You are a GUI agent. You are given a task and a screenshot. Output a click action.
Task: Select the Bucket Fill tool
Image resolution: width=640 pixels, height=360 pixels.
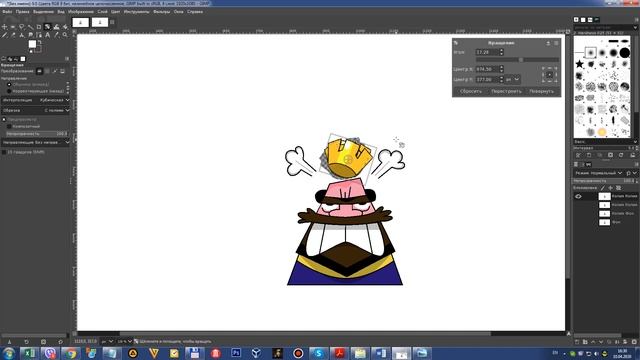point(65,27)
